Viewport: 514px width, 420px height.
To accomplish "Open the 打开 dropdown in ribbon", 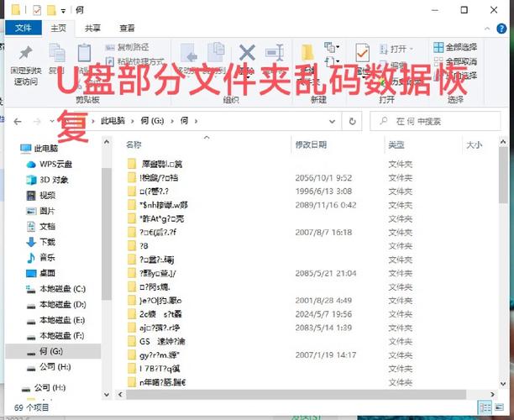I will (x=396, y=50).
